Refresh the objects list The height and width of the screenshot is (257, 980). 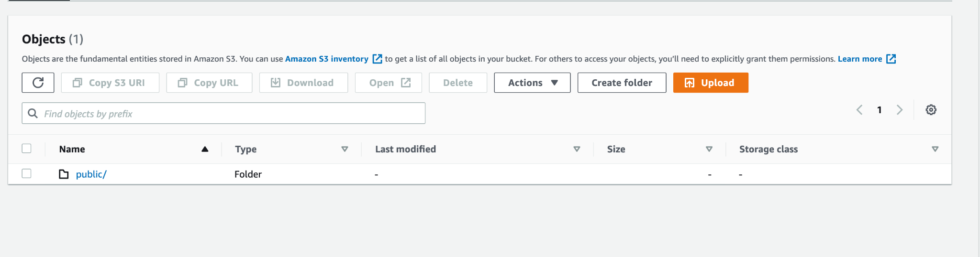coord(38,83)
